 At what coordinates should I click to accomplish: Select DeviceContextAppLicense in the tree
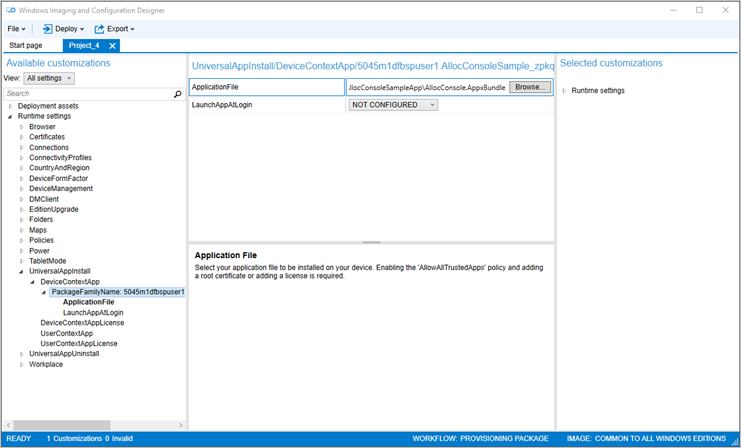tap(82, 323)
